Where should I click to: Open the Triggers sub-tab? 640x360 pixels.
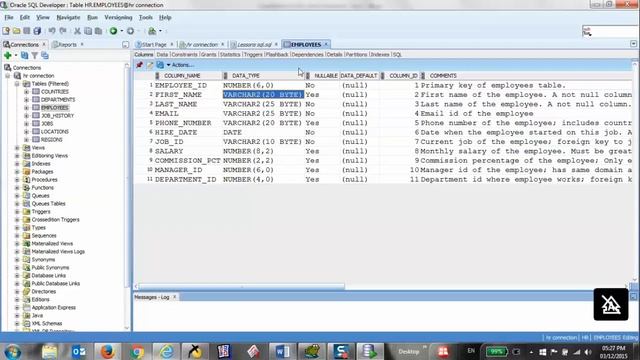point(253,54)
